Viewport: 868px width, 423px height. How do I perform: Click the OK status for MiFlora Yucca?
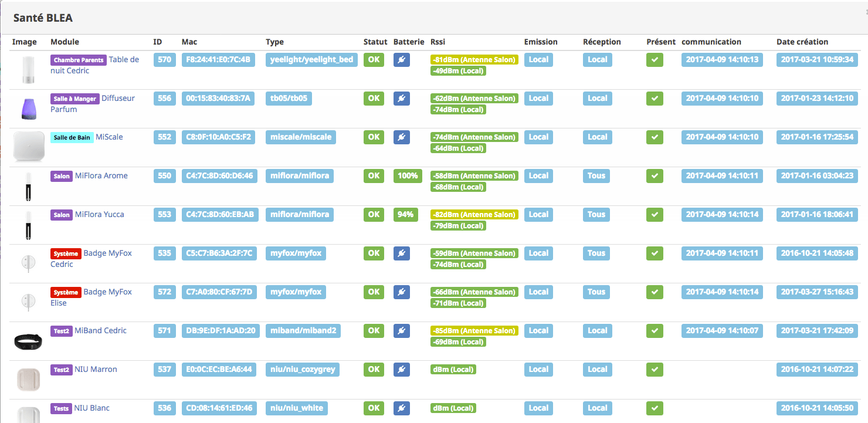click(x=374, y=214)
